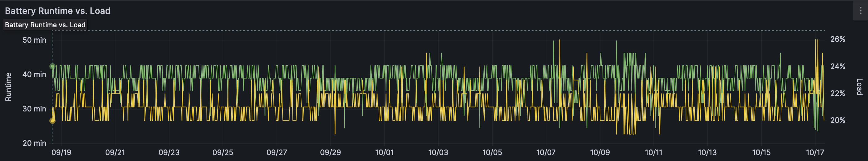Click the Runtime axis title
This screenshot has height=161, width=868.
(8, 87)
